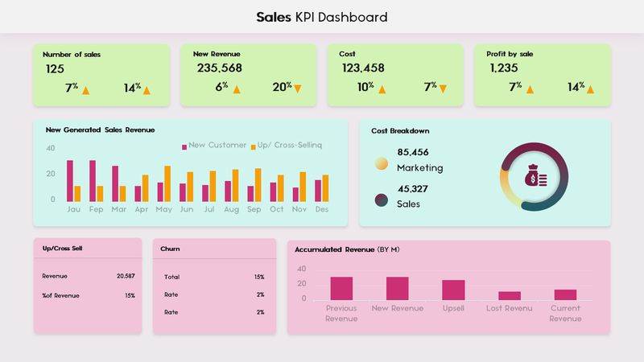This screenshot has width=644, height=362.
Task: Click the %of Revenue value 15%
Action: pyautogui.click(x=130, y=295)
